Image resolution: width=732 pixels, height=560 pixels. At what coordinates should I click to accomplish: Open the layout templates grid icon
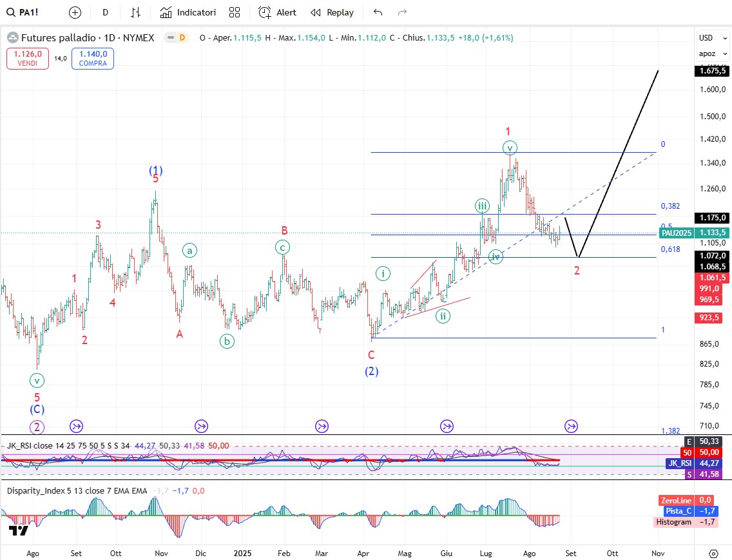coord(235,13)
